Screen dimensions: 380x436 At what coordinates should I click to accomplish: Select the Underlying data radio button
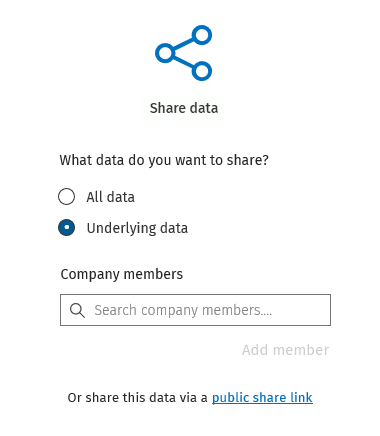point(66,228)
